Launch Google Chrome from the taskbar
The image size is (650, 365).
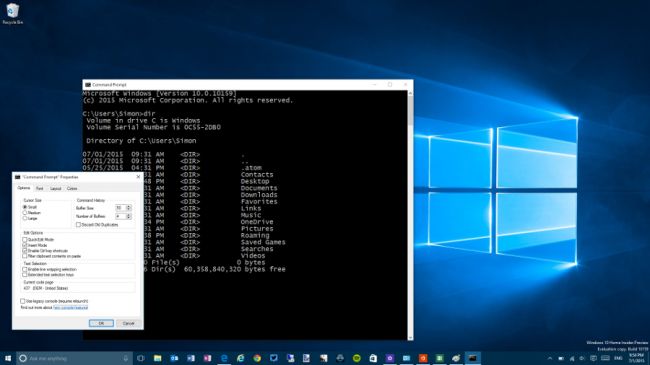pos(257,358)
